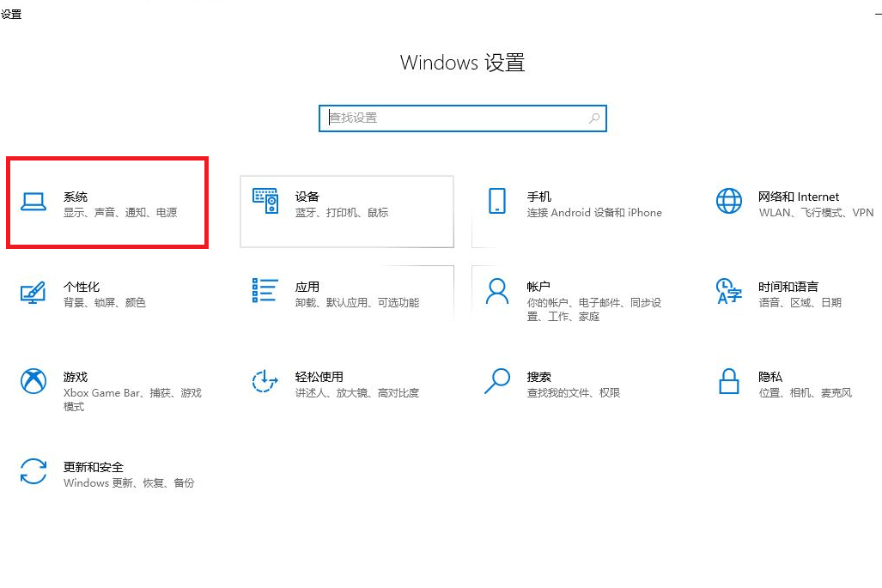This screenshot has height=588, width=882.
Task: Click the Xbox icon for 游戏
Action: (33, 381)
